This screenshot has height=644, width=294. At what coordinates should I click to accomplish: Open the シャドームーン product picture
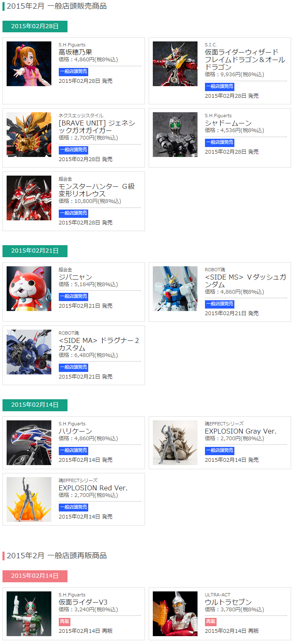pos(175,135)
